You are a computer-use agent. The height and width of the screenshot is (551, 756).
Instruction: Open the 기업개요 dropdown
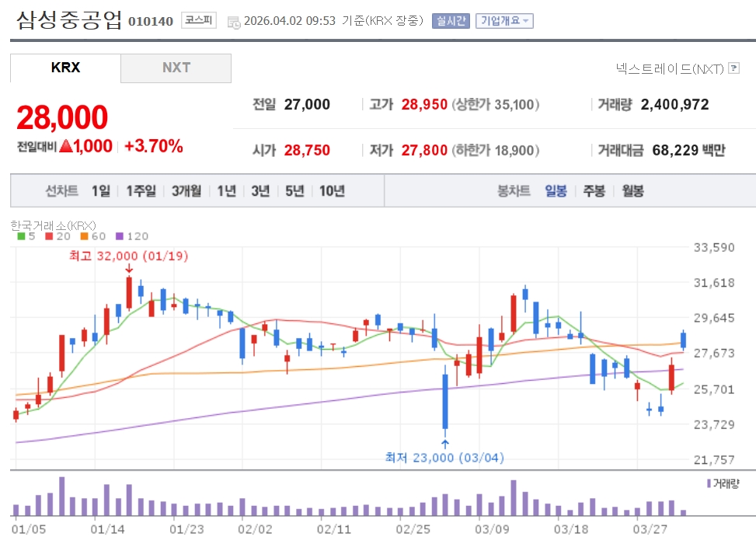(504, 21)
